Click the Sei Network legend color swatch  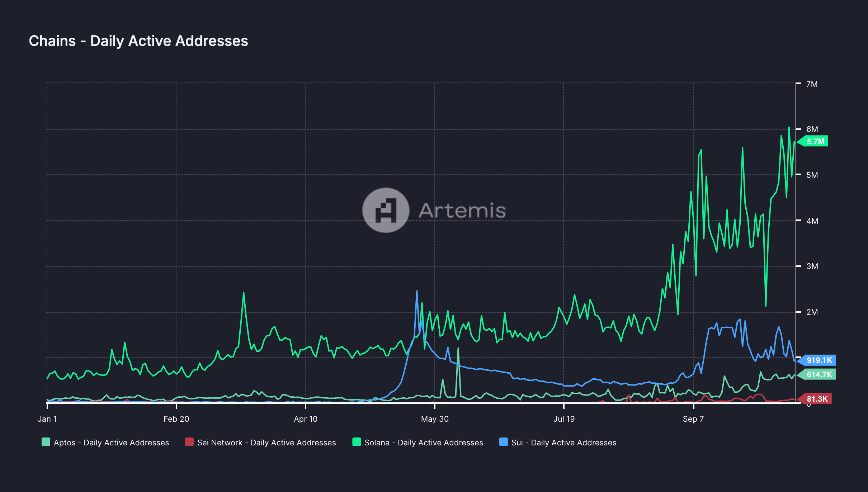pos(189,442)
